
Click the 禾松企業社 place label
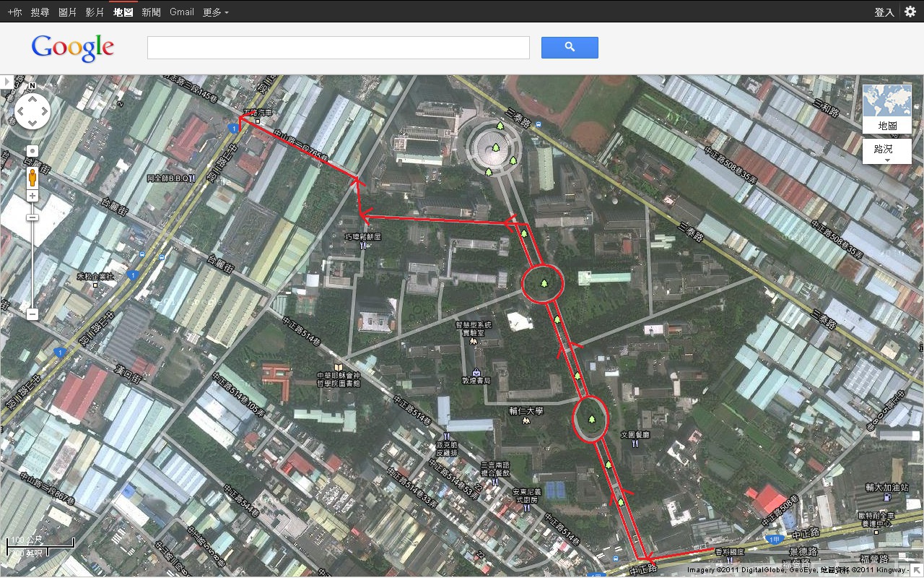[95, 276]
